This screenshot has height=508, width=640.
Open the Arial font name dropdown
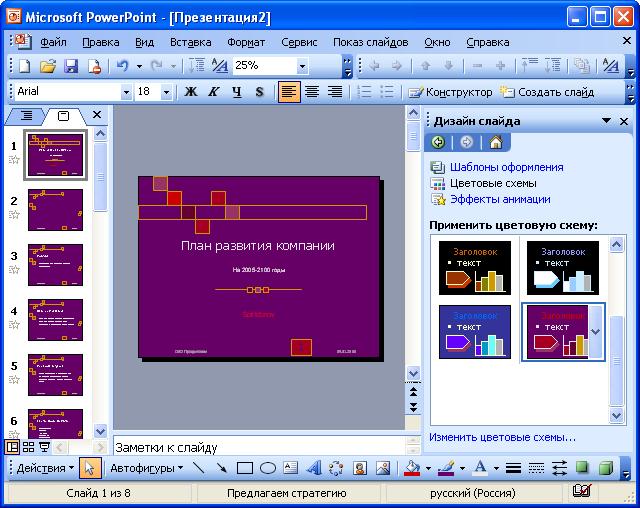pyautogui.click(x=126, y=92)
